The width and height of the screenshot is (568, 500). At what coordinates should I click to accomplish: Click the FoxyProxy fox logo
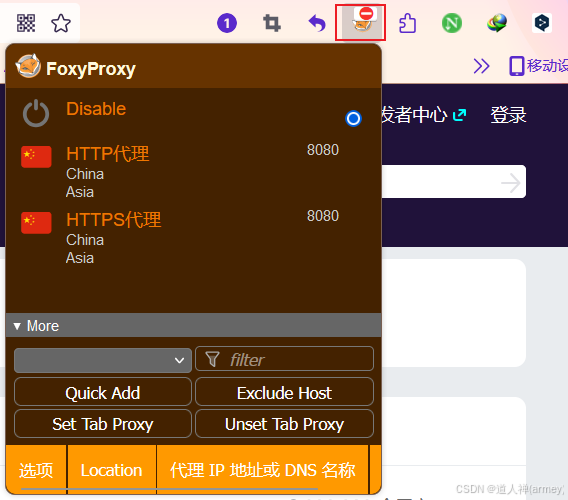28,66
